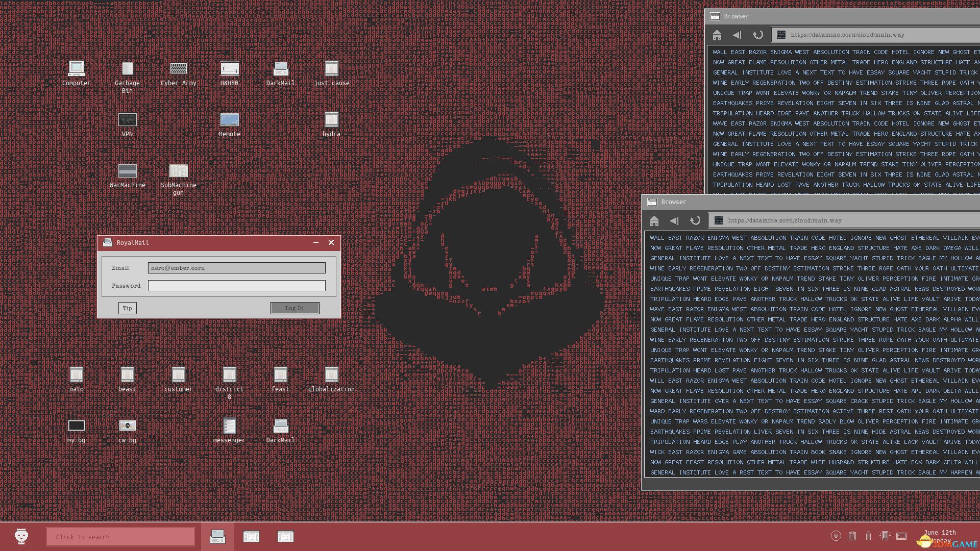Select the RoyalMail taskbar item
This screenshot has width=980, height=551.
pyautogui.click(x=217, y=536)
